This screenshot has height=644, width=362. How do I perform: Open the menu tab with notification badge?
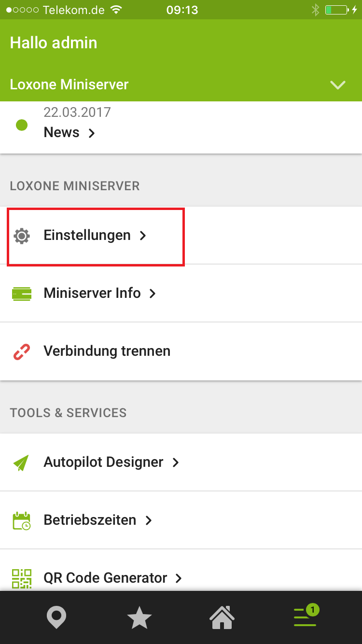pos(306,617)
